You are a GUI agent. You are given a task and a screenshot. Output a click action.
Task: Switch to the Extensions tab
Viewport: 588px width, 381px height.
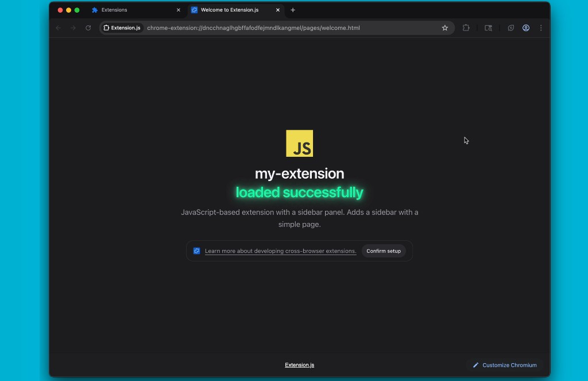click(132, 10)
